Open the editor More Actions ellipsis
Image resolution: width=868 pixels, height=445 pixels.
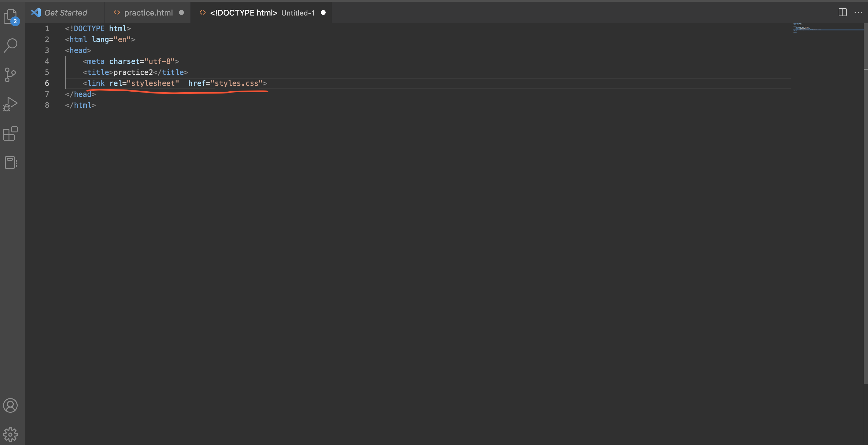tap(858, 12)
